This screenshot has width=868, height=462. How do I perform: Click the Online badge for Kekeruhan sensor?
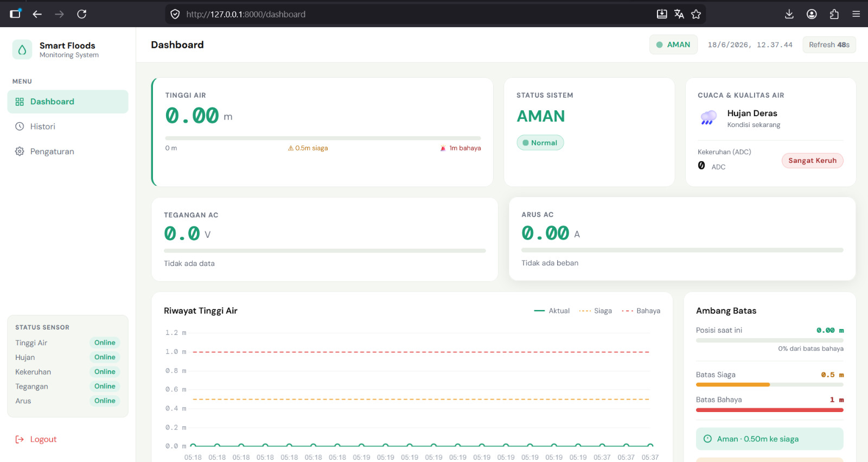105,372
